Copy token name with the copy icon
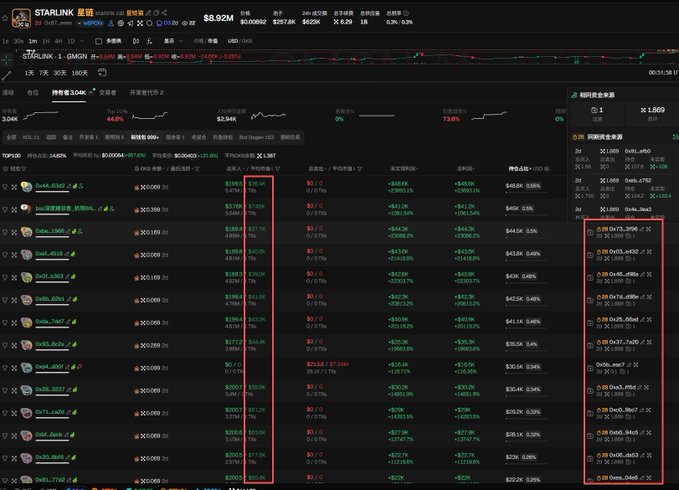 (156, 13)
